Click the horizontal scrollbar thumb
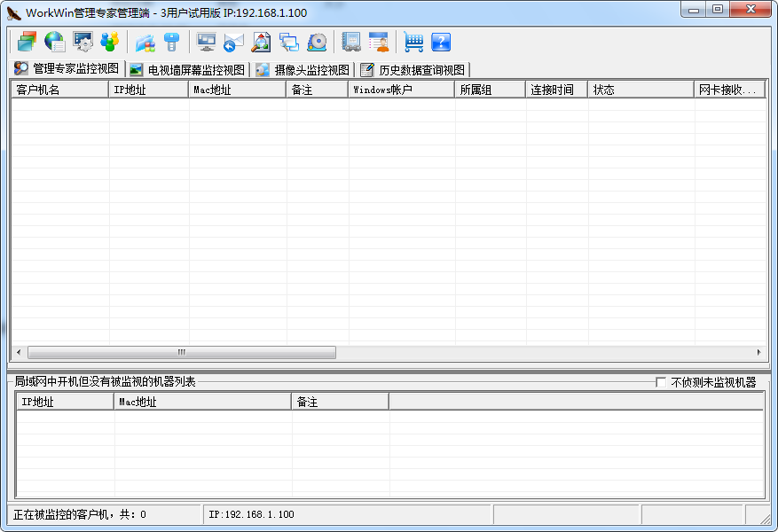This screenshot has height=532, width=778. [181, 352]
